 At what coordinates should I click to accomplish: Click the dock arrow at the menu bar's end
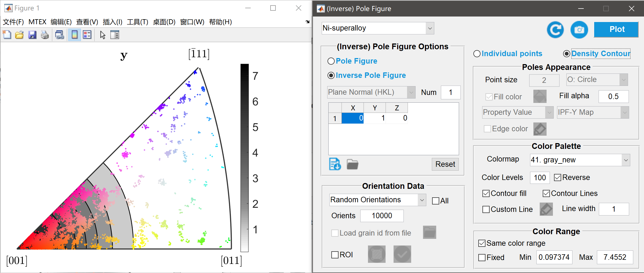(307, 22)
